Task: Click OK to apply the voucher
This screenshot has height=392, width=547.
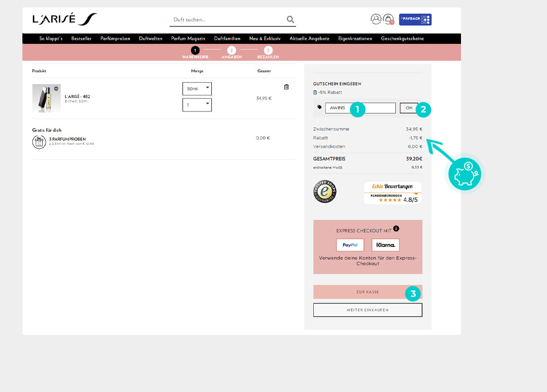Action: tap(409, 108)
